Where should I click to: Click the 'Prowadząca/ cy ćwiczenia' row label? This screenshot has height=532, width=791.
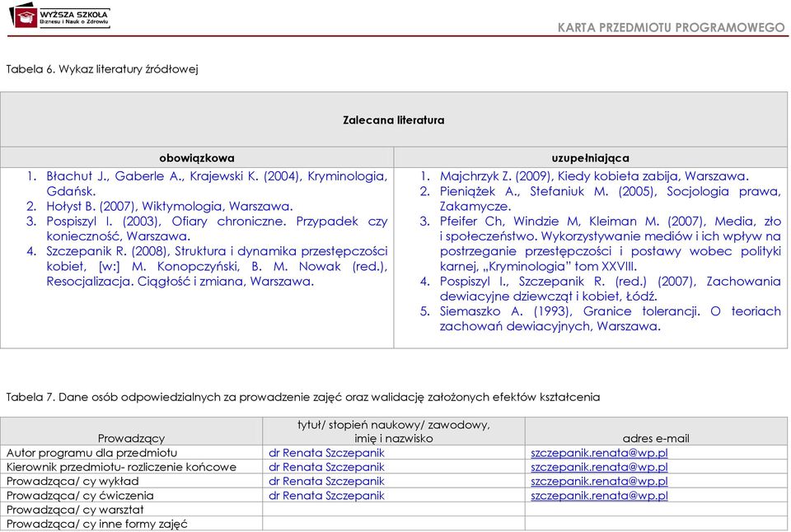point(80,495)
